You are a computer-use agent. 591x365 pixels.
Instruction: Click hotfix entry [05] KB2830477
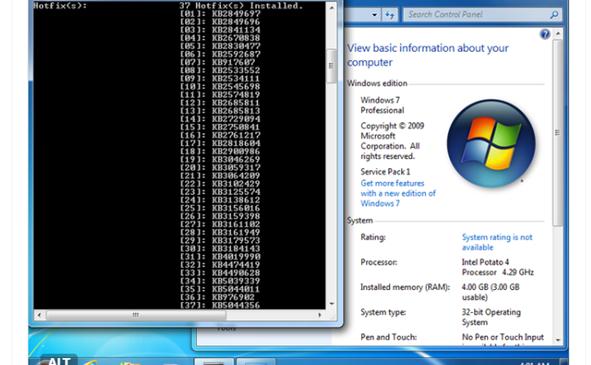(x=220, y=46)
